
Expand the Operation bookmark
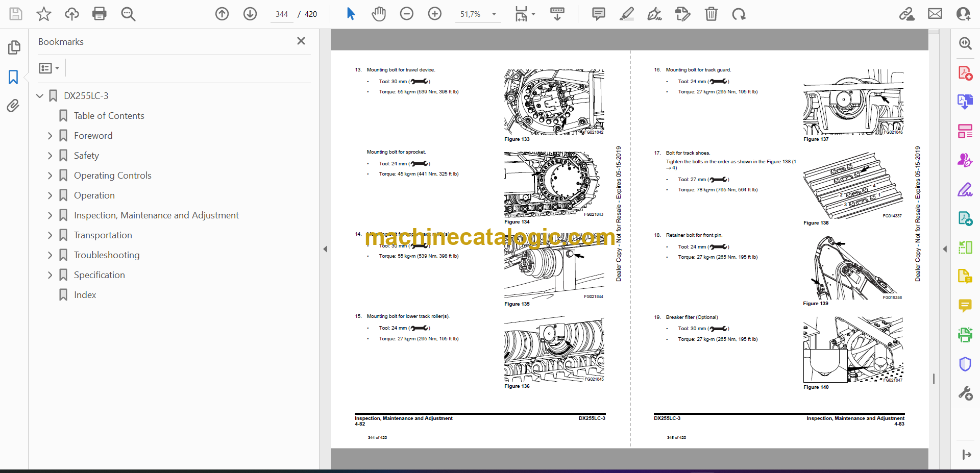(50, 195)
